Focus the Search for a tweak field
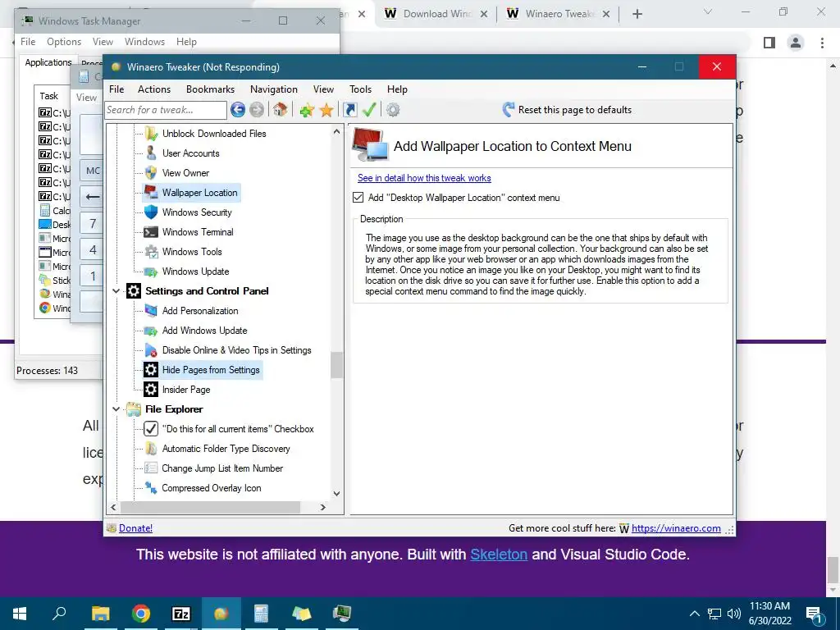This screenshot has width=840, height=630. tap(166, 110)
